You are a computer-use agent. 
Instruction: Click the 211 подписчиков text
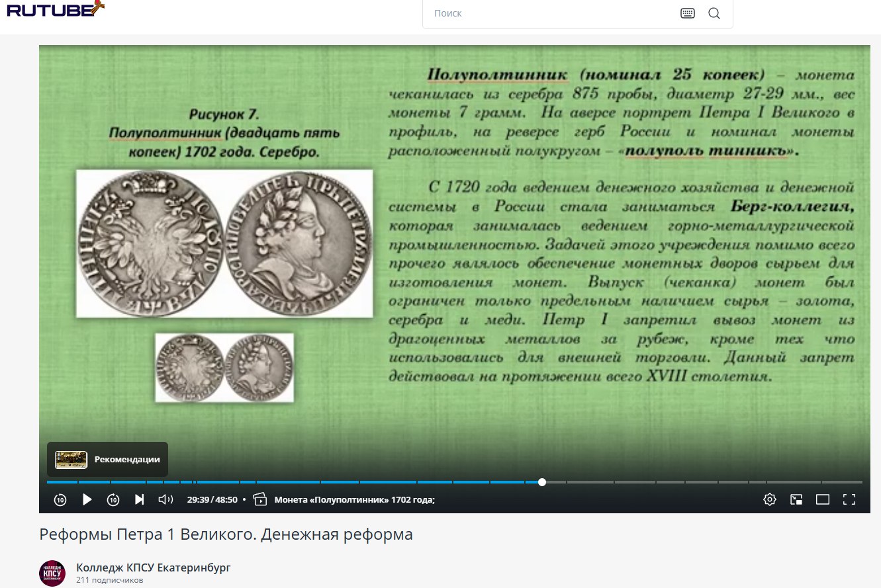(x=109, y=580)
